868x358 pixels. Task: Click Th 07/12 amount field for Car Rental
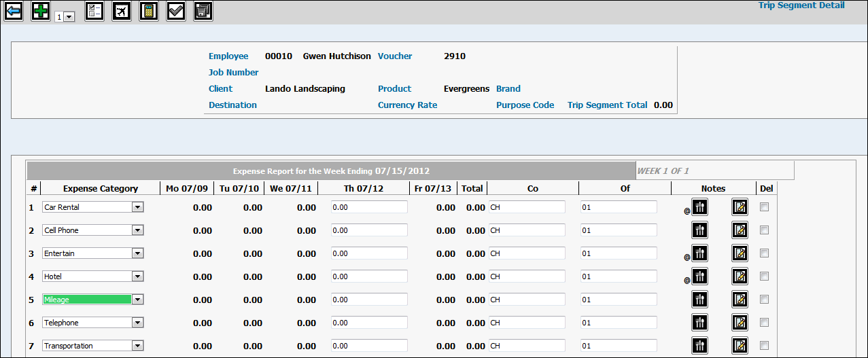coord(369,207)
